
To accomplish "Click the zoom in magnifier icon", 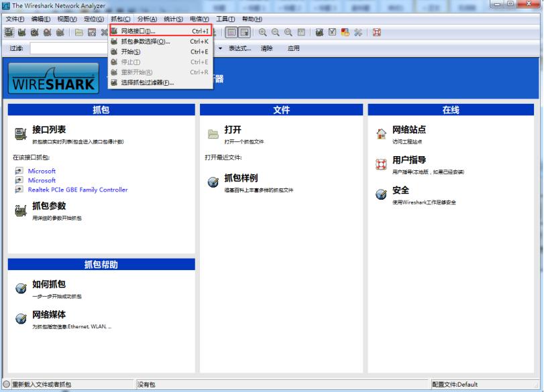I will [x=263, y=33].
